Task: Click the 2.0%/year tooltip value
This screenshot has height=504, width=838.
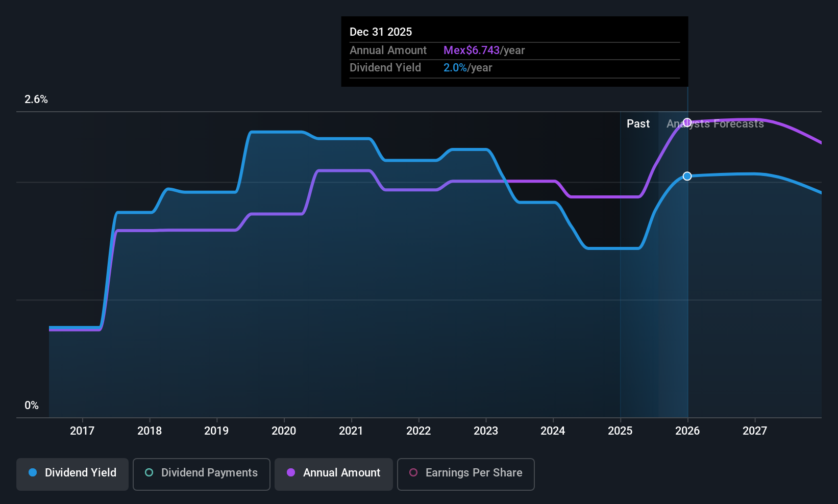Action: pyautogui.click(x=467, y=67)
